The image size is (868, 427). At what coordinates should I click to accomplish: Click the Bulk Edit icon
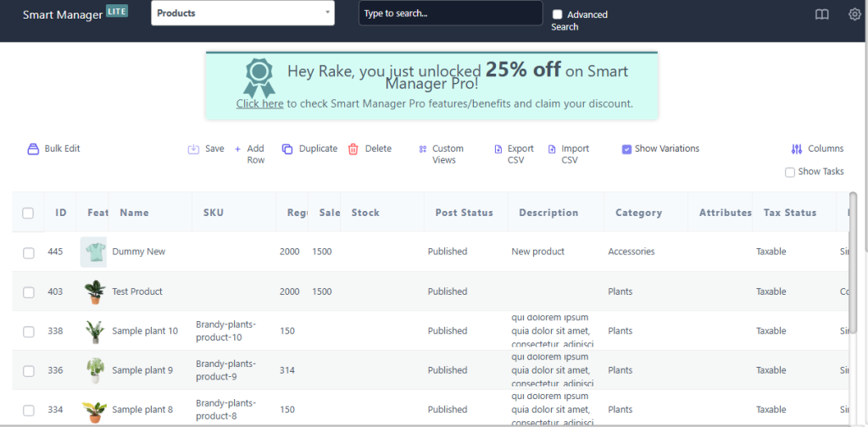coord(34,149)
